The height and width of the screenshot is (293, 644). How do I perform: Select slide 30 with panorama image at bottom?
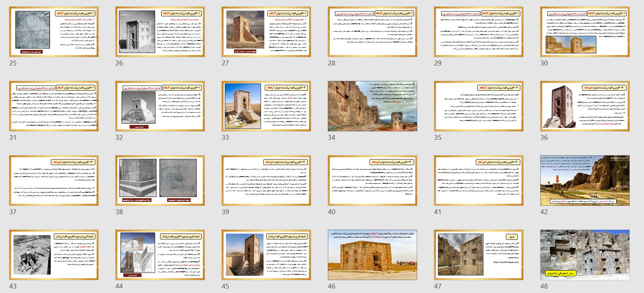pos(585,32)
